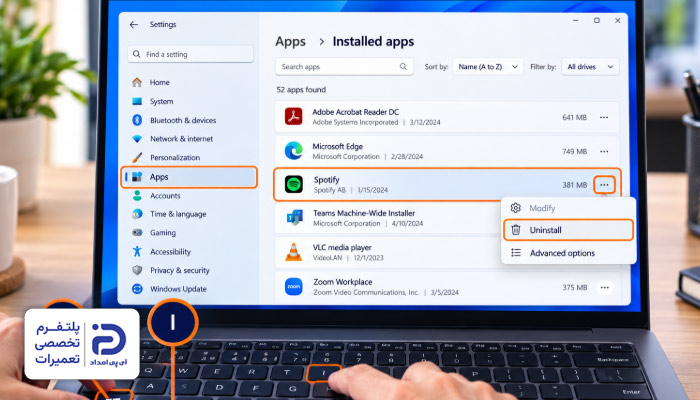Open Accessibility settings
The image size is (700, 400).
[x=171, y=252]
